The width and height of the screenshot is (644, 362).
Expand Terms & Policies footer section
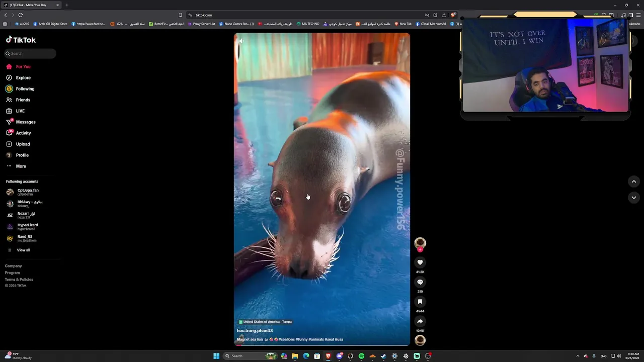click(19, 280)
